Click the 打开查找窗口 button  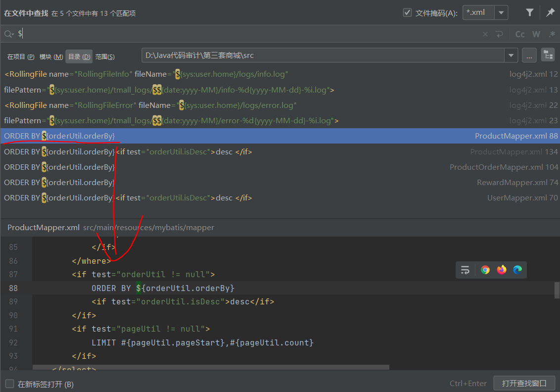[x=524, y=383]
